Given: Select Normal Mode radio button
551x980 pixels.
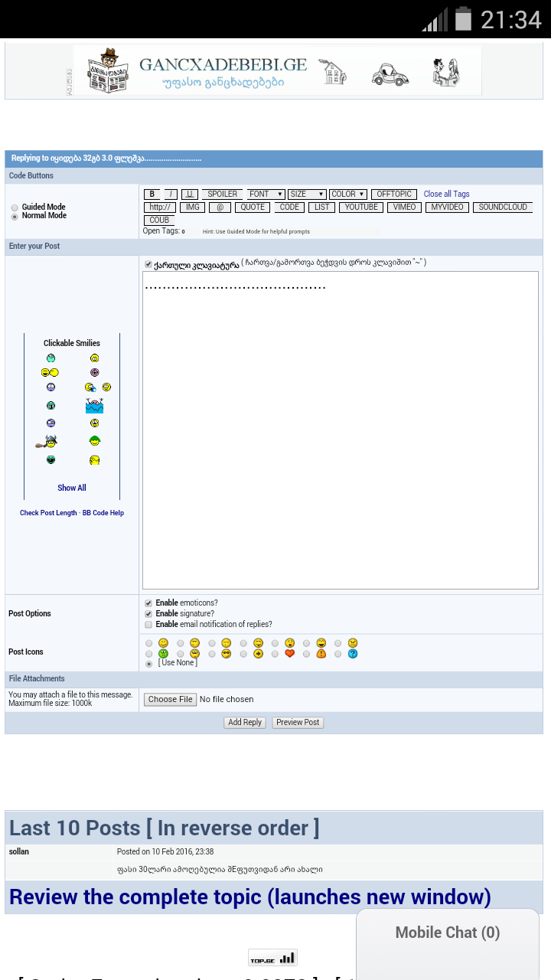Looking at the screenshot, I should coord(15,217).
